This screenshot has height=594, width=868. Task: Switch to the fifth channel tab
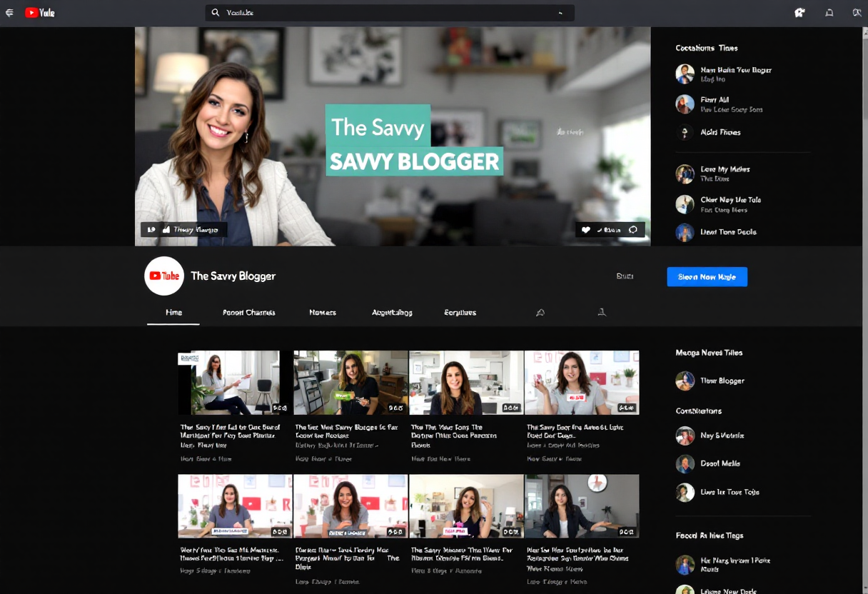point(460,313)
